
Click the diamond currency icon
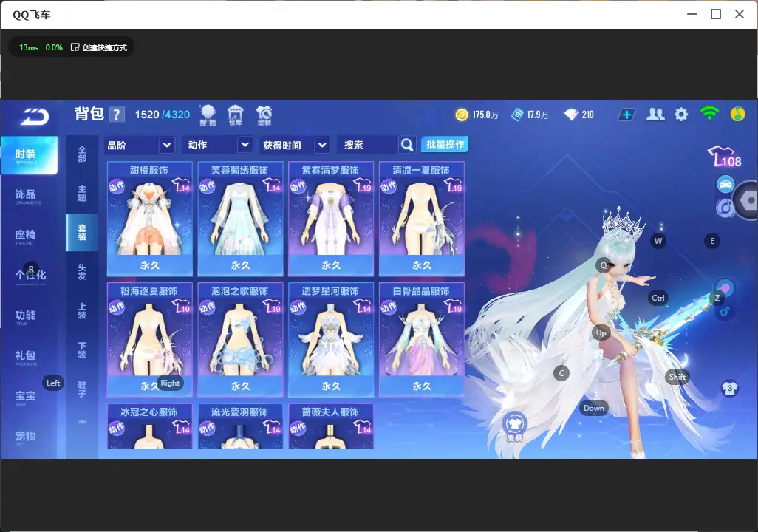(571, 115)
